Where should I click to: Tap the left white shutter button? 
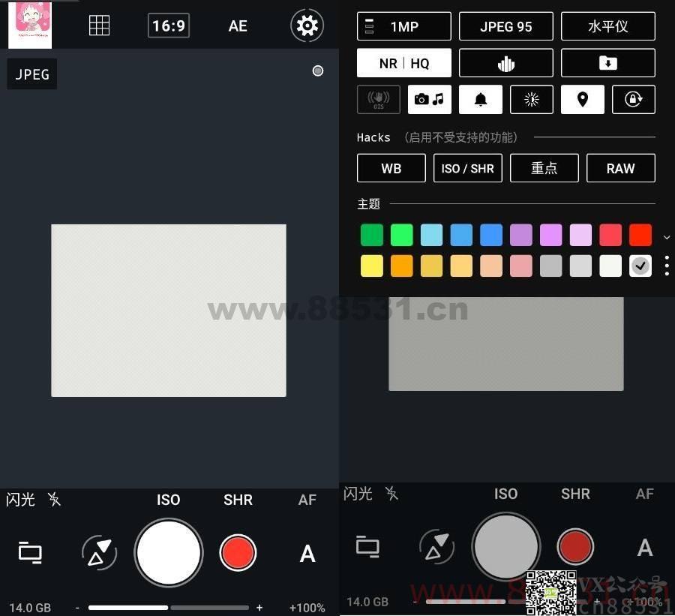(x=168, y=553)
